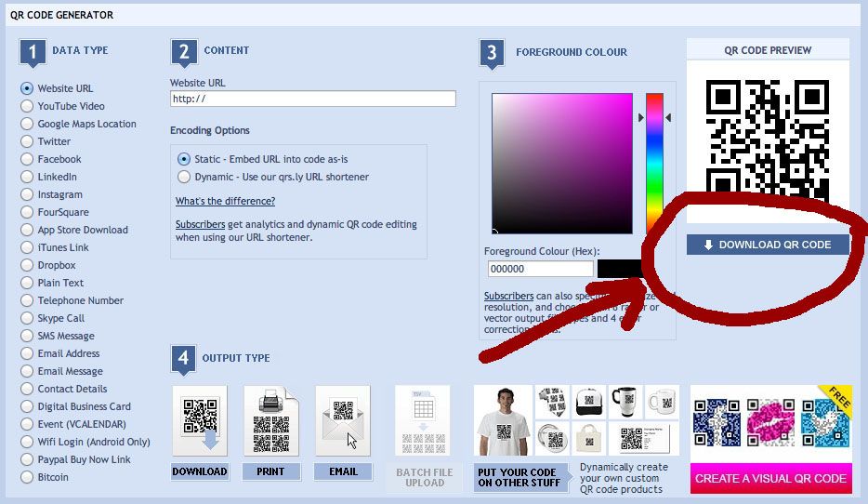The height and width of the screenshot is (504, 868).
Task: Click the printer QR output icon
Action: point(271,421)
